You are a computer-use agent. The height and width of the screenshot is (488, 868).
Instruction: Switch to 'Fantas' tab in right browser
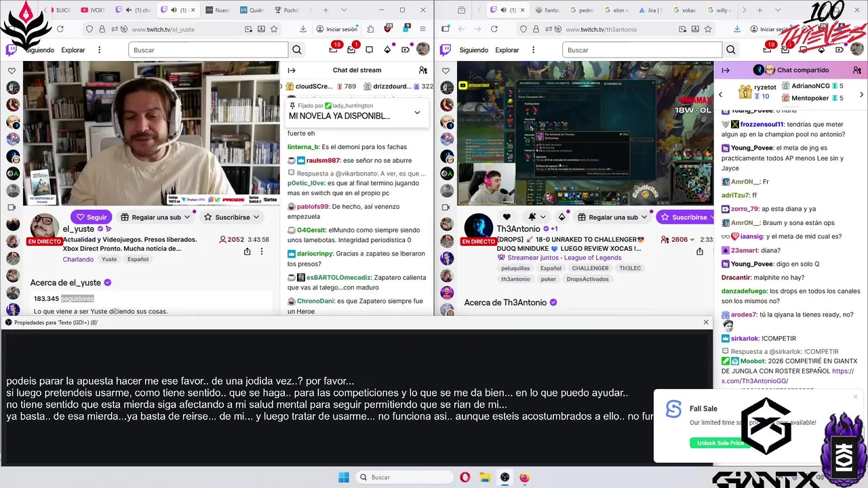pyautogui.click(x=547, y=10)
